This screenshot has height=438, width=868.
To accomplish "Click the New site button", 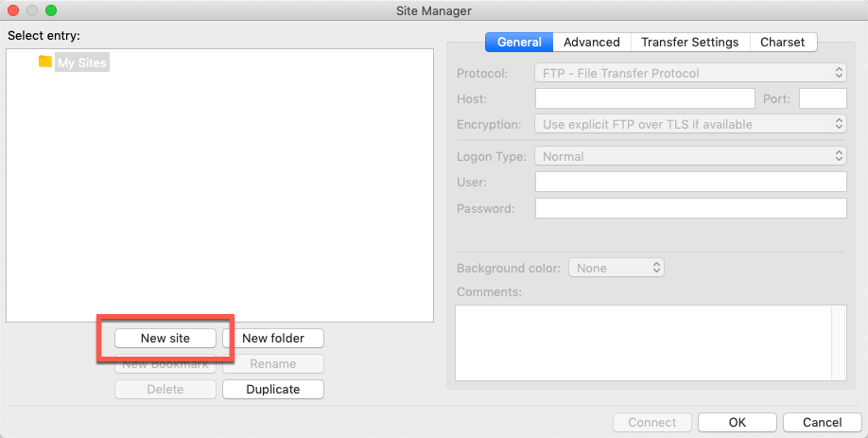I will [165, 338].
